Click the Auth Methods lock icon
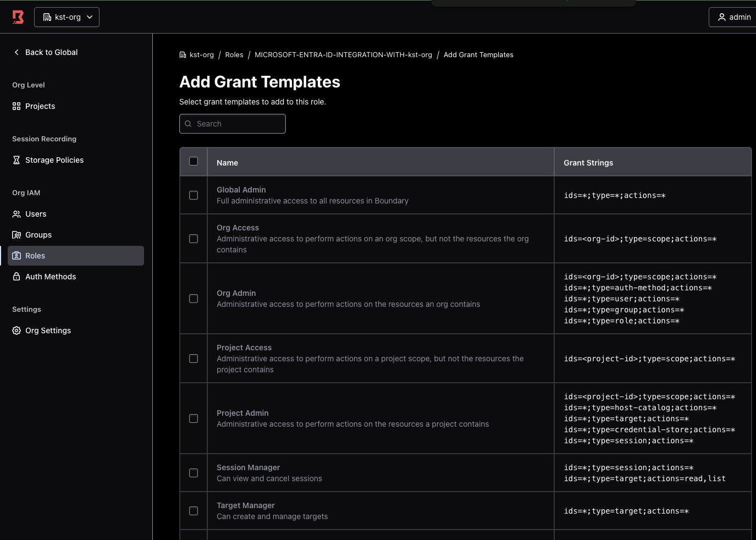This screenshot has height=540, width=756. coord(16,277)
